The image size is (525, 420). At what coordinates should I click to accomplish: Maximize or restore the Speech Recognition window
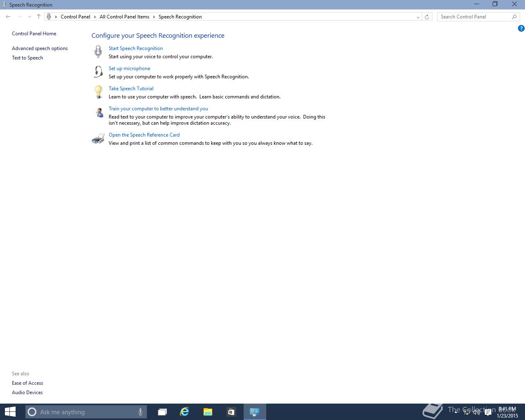point(495,4)
